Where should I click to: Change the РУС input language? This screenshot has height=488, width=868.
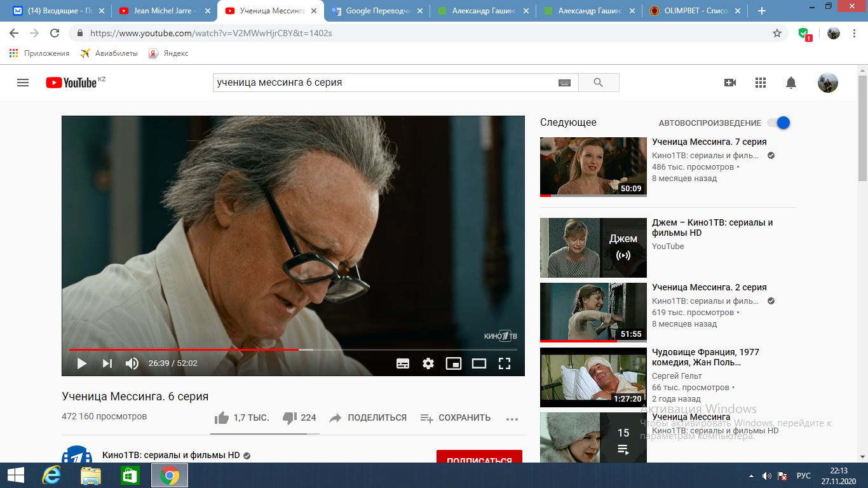(804, 476)
